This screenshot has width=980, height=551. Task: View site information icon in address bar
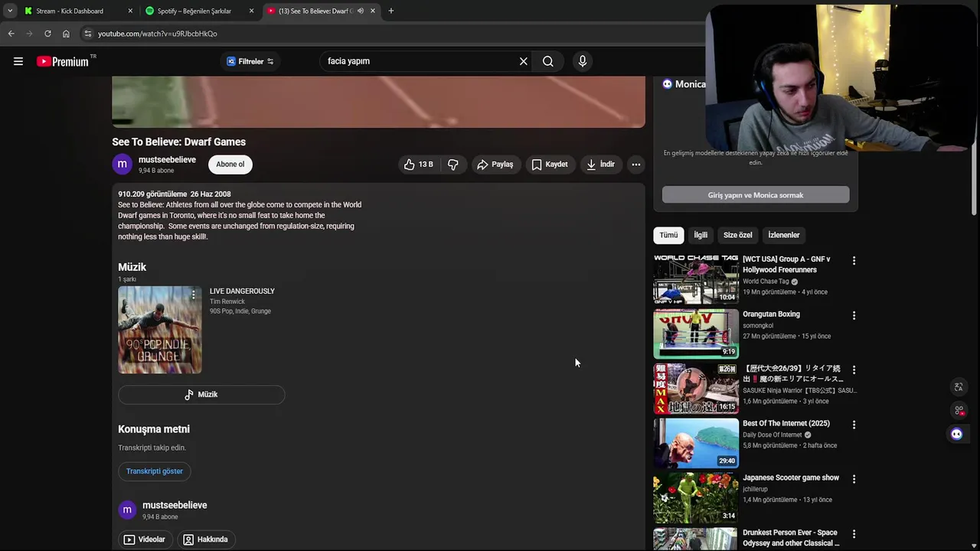(x=88, y=34)
